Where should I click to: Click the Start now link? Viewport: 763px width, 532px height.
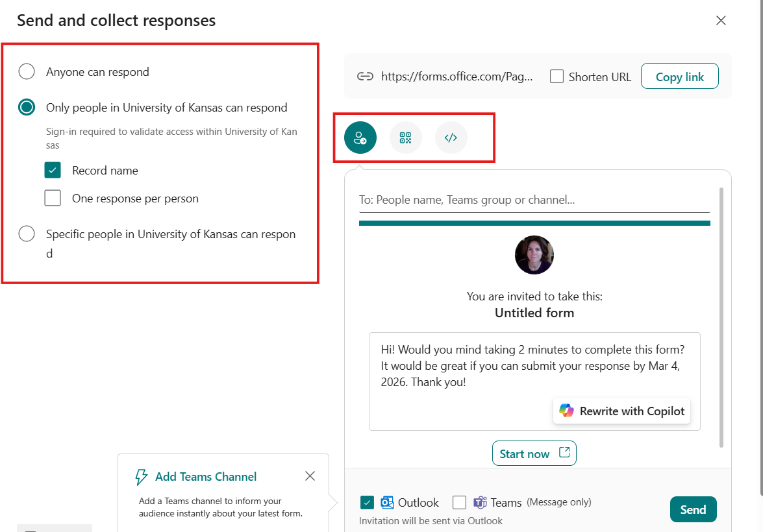(534, 453)
